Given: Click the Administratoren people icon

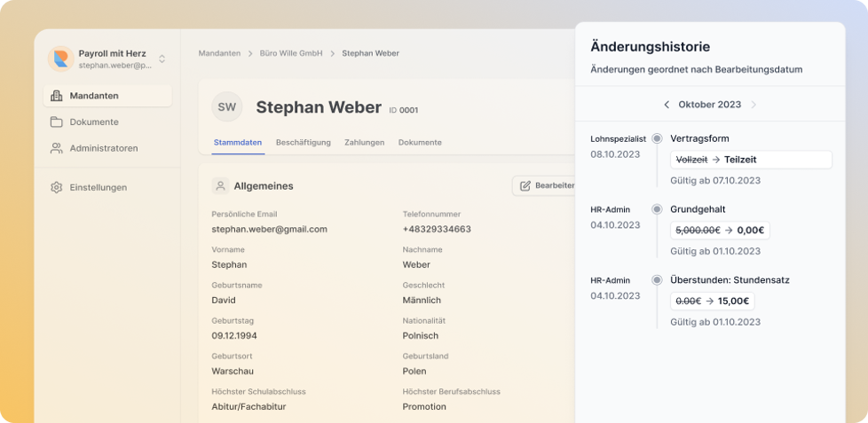Looking at the screenshot, I should [x=57, y=148].
